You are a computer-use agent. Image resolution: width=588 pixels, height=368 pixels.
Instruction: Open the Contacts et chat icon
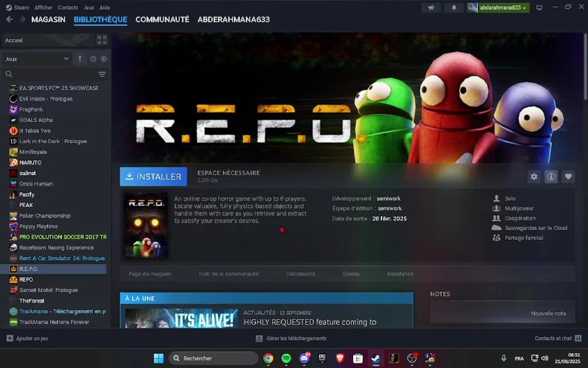coord(578,338)
